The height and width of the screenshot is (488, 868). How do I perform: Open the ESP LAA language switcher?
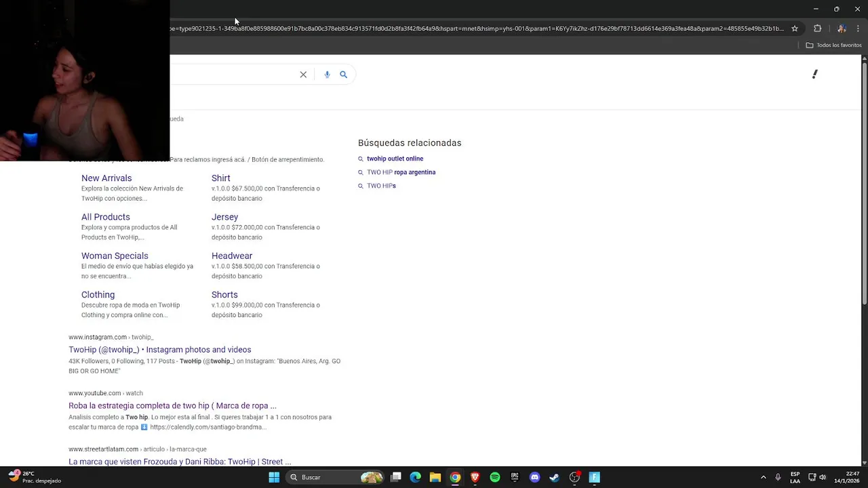(x=795, y=477)
